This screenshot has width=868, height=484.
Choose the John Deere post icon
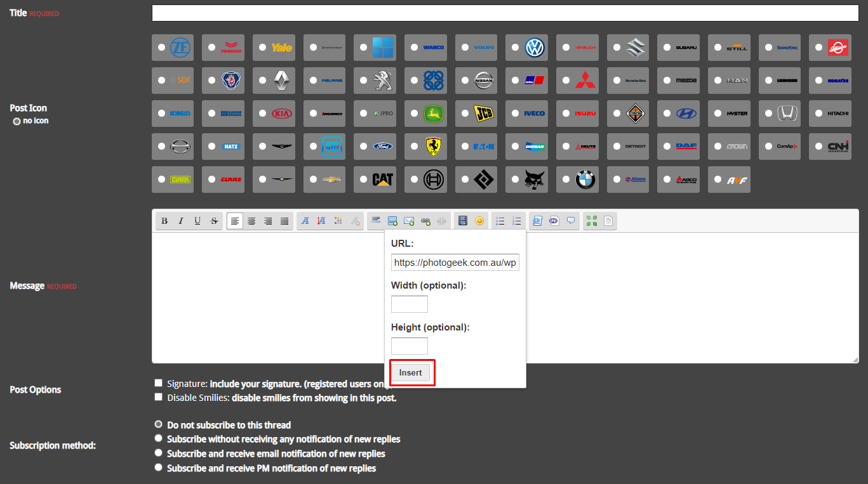coord(415,114)
